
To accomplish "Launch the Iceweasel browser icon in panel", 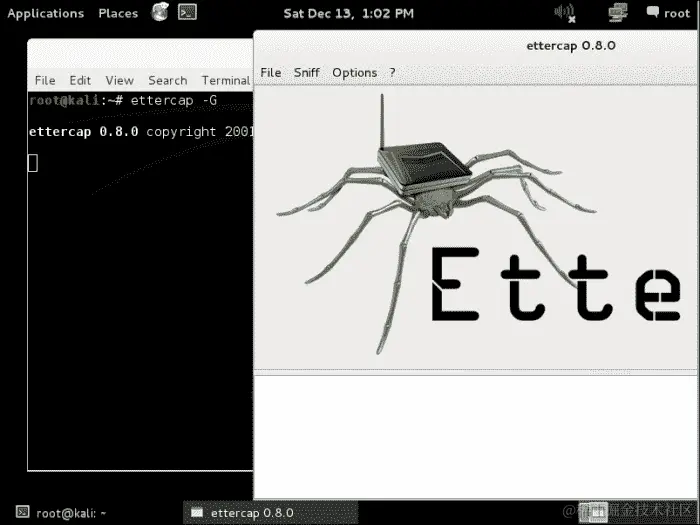I will pos(159,12).
